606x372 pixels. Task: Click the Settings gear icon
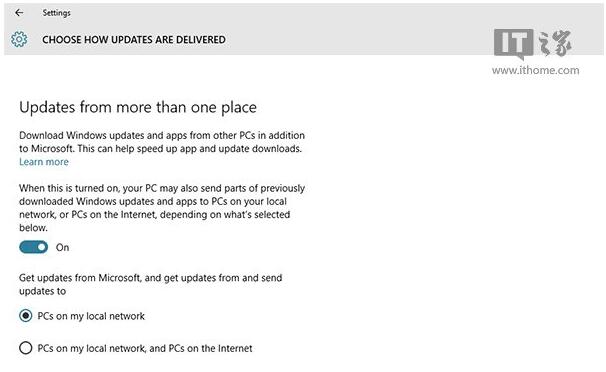19,39
